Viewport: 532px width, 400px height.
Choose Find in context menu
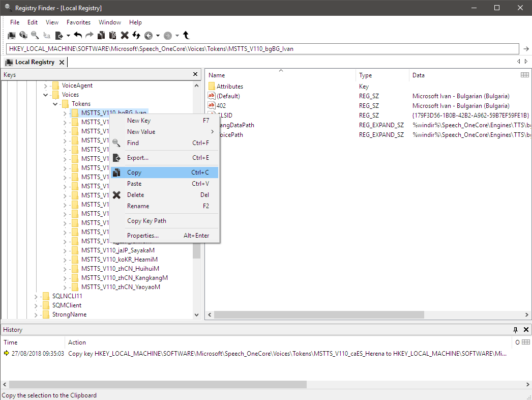coord(165,143)
